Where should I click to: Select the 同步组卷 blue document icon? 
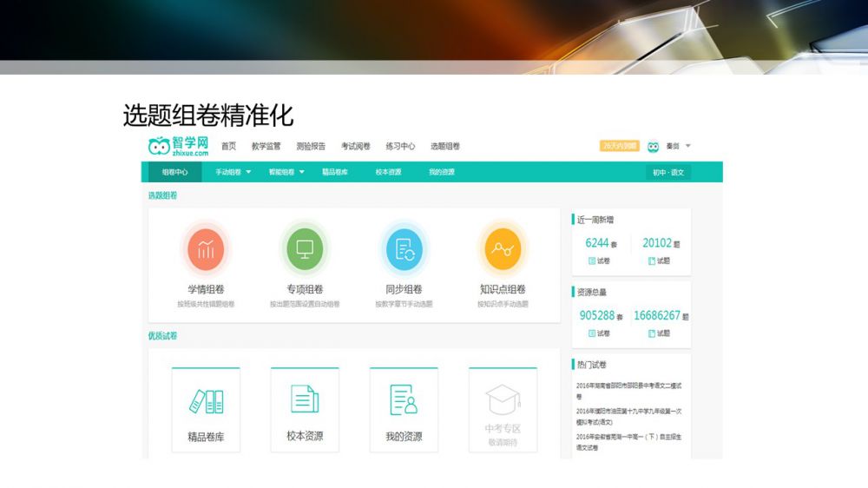point(404,250)
